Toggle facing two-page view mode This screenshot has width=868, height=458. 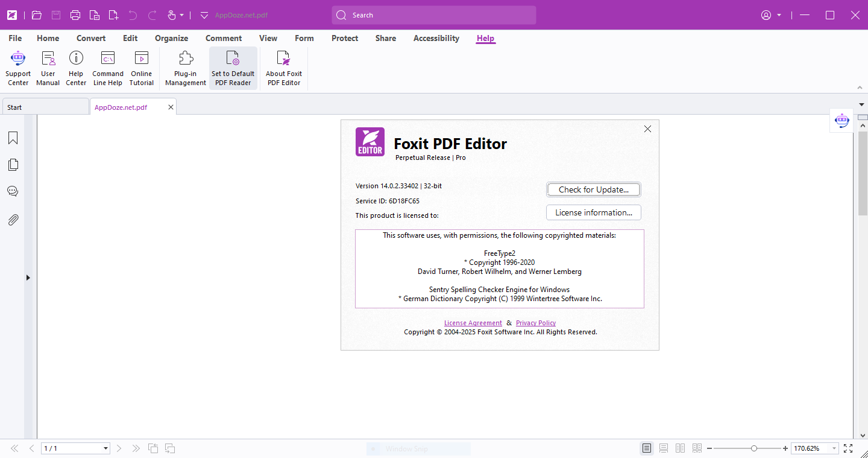tap(680, 448)
